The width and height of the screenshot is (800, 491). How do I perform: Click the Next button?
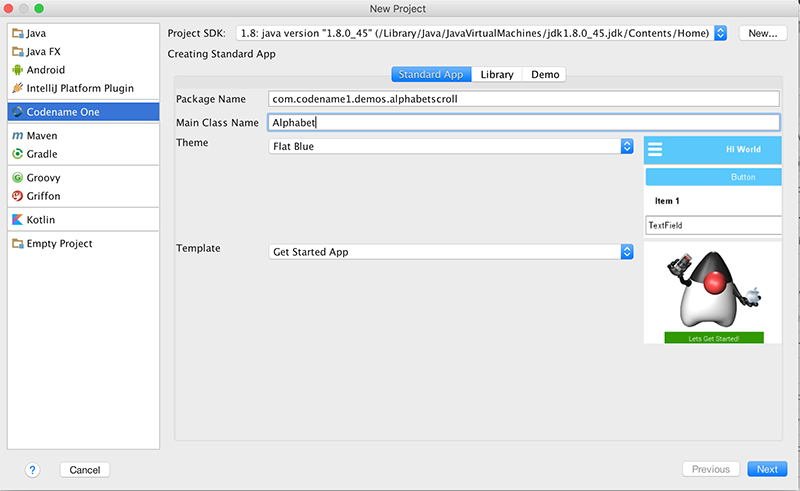(767, 469)
